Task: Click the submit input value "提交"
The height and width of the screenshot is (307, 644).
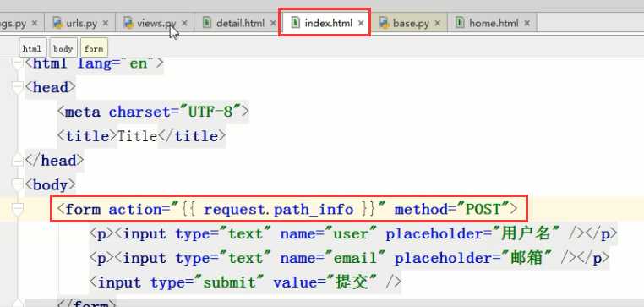Action: point(352,282)
